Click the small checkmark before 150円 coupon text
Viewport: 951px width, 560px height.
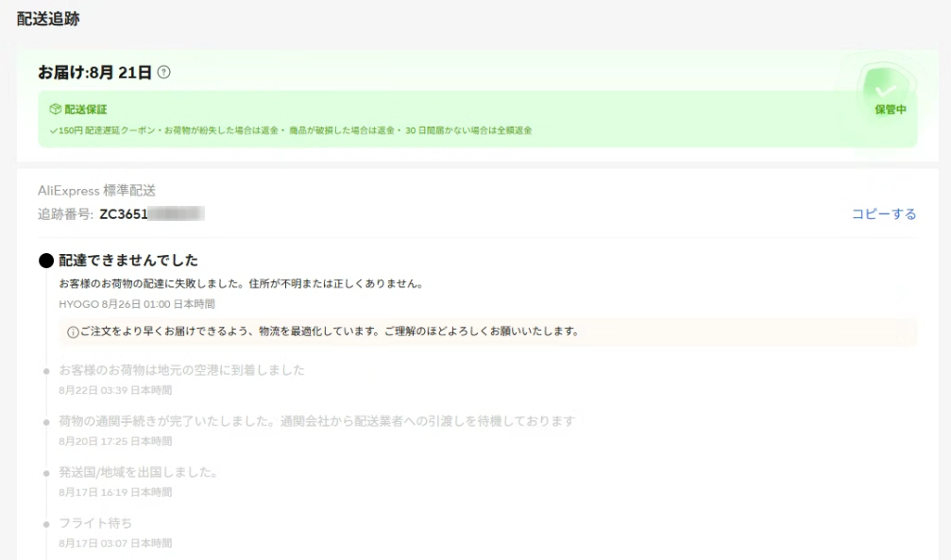[x=53, y=130]
